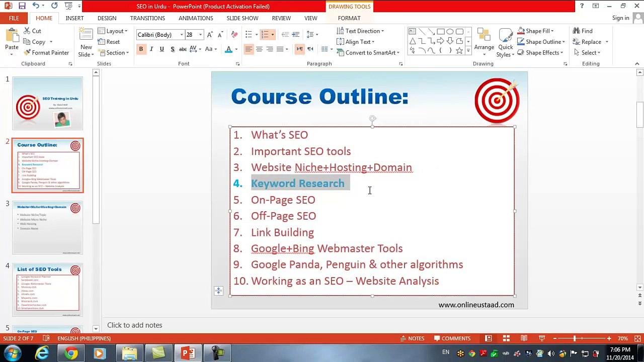This screenshot has height=362, width=644.
Task: Toggle Bold formatting
Action: (141, 49)
